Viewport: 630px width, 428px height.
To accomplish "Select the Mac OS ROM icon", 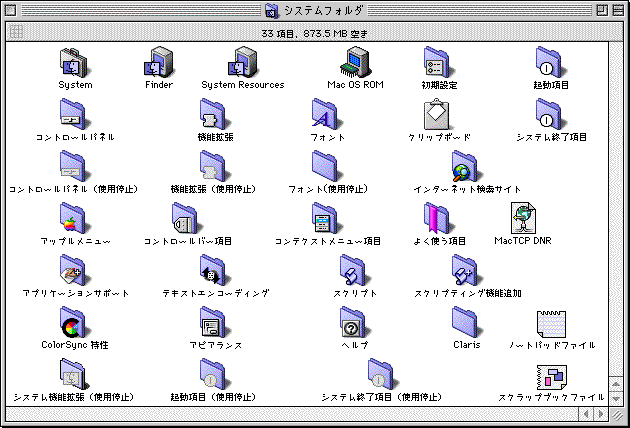I will [355, 63].
